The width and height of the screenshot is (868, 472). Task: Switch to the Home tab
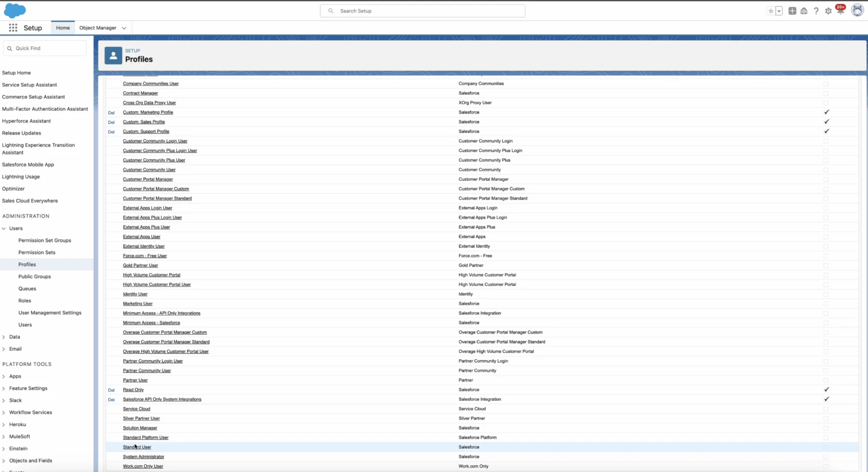[x=63, y=28]
